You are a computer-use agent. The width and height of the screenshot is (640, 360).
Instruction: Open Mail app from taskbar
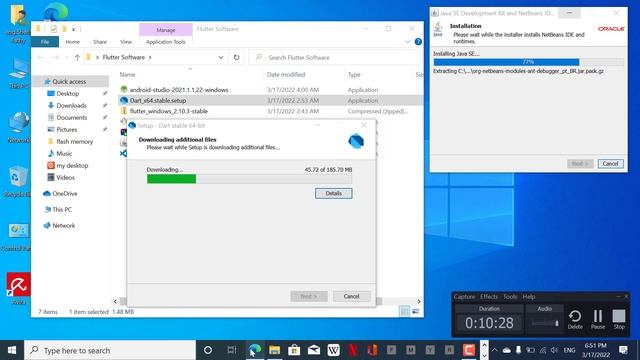[314, 350]
